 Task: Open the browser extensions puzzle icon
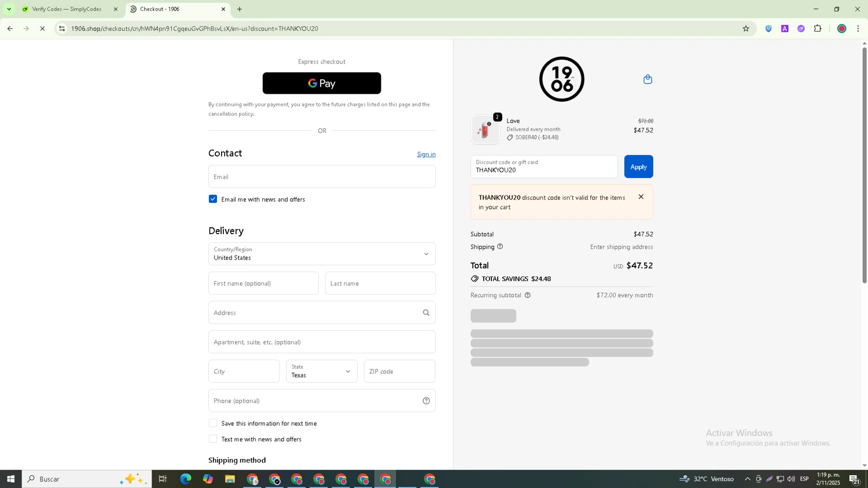tap(818, 28)
